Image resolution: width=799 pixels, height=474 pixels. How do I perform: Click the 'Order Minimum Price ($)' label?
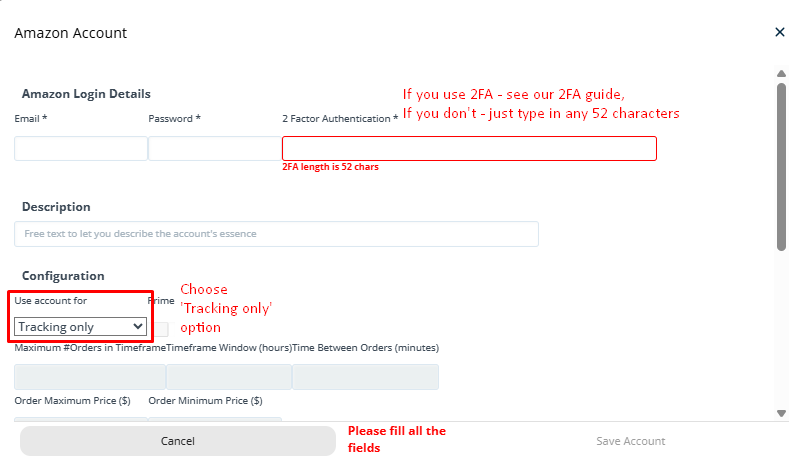(205, 401)
